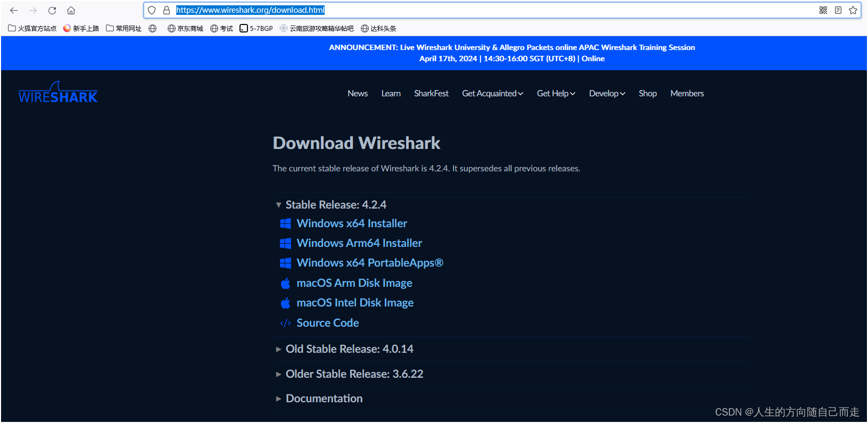
Task: Download Windows x64 PortableApps
Action: [x=370, y=263]
